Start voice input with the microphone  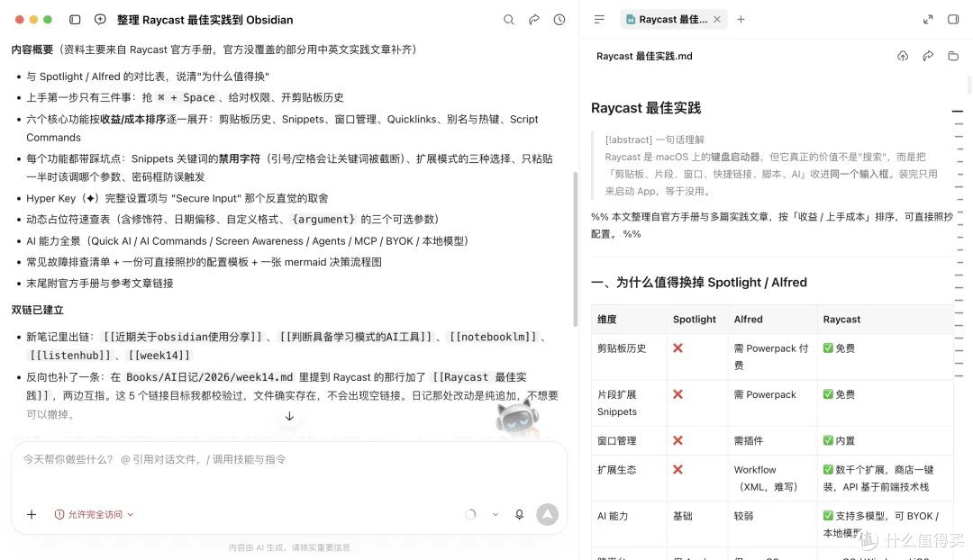point(520,514)
